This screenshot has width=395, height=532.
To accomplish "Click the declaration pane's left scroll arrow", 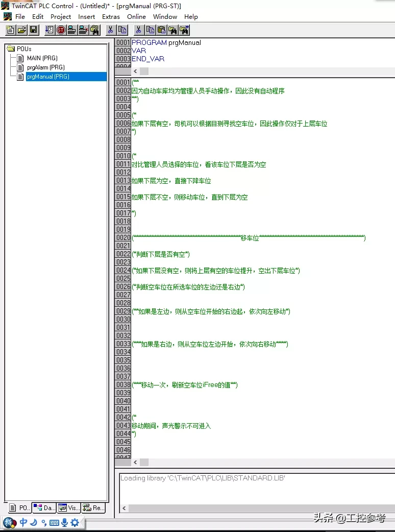I will point(135,71).
